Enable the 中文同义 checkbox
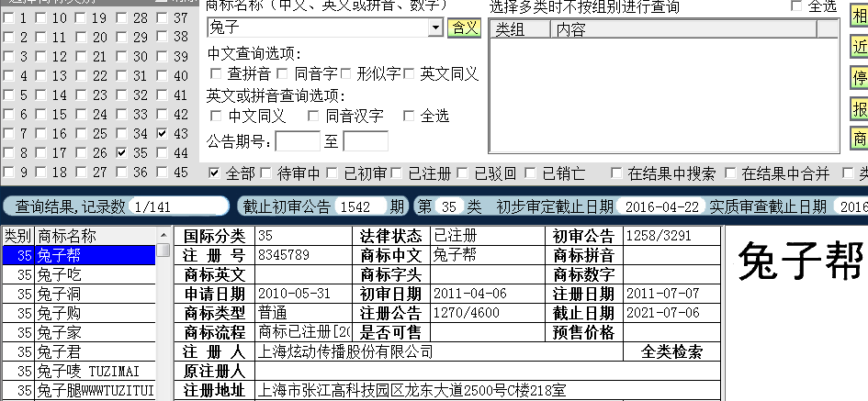Viewport: 868px width, 401px height. [216, 116]
